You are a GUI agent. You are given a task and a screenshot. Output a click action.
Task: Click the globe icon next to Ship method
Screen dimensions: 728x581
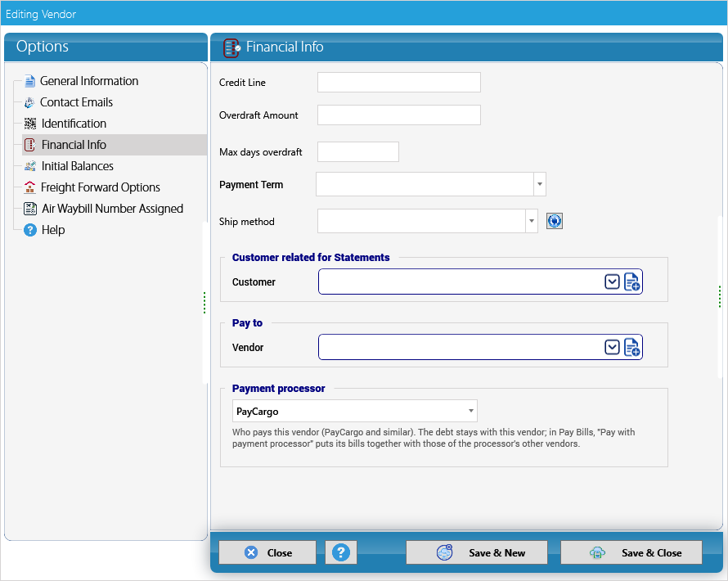click(x=555, y=221)
